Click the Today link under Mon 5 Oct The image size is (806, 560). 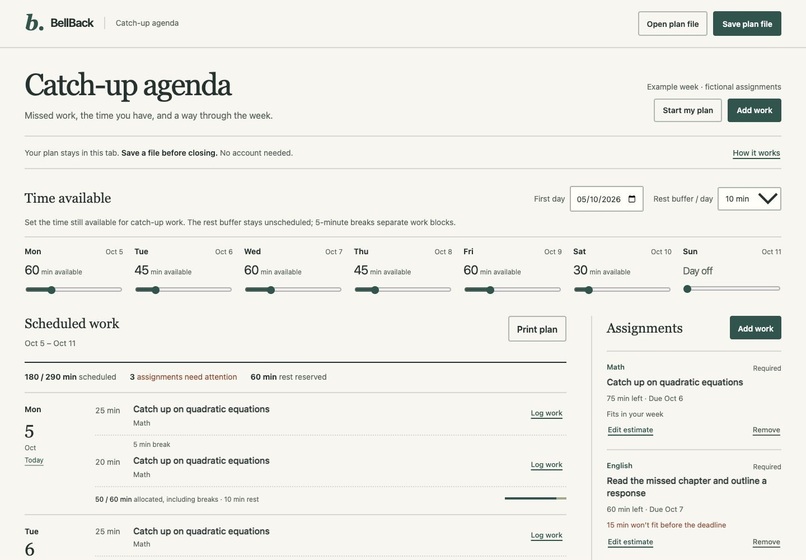pyautogui.click(x=34, y=460)
